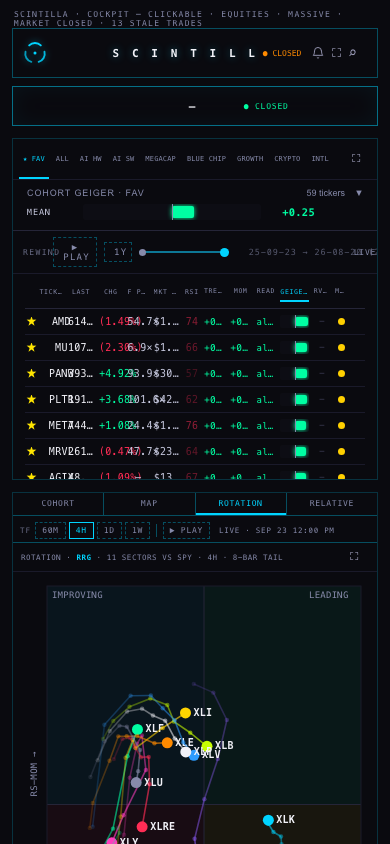Viewport: 390px width, 844px height.
Task: Select the XLRE sector dot
Action: tap(142, 827)
